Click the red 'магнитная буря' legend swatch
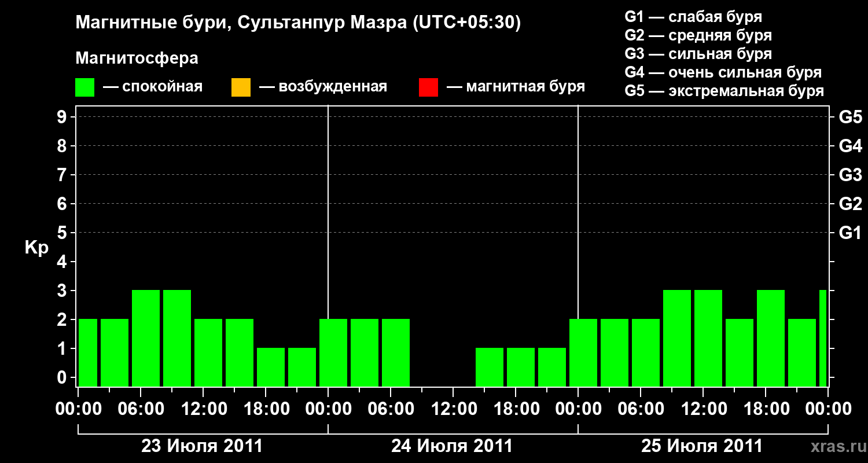Screen dimensions: 868x463 coord(428,87)
